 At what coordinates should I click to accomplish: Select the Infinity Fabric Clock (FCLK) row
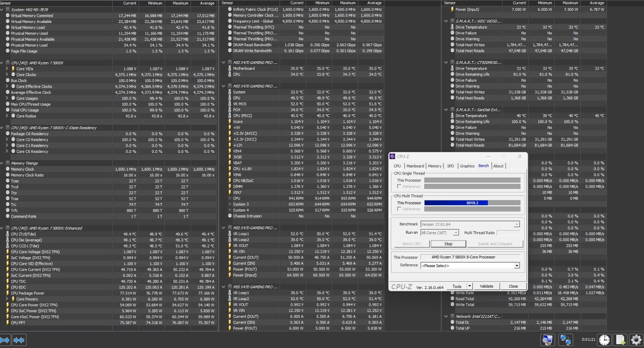point(301,10)
